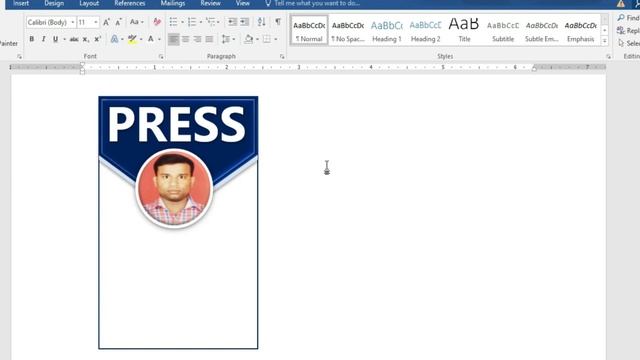Open Change Case dropdown
The width and height of the screenshot is (640, 360).
tap(136, 22)
